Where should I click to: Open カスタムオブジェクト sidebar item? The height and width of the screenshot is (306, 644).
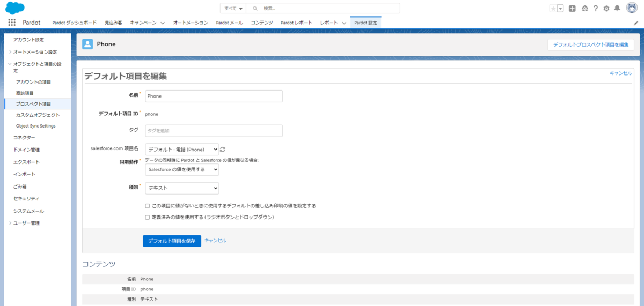coord(38,115)
